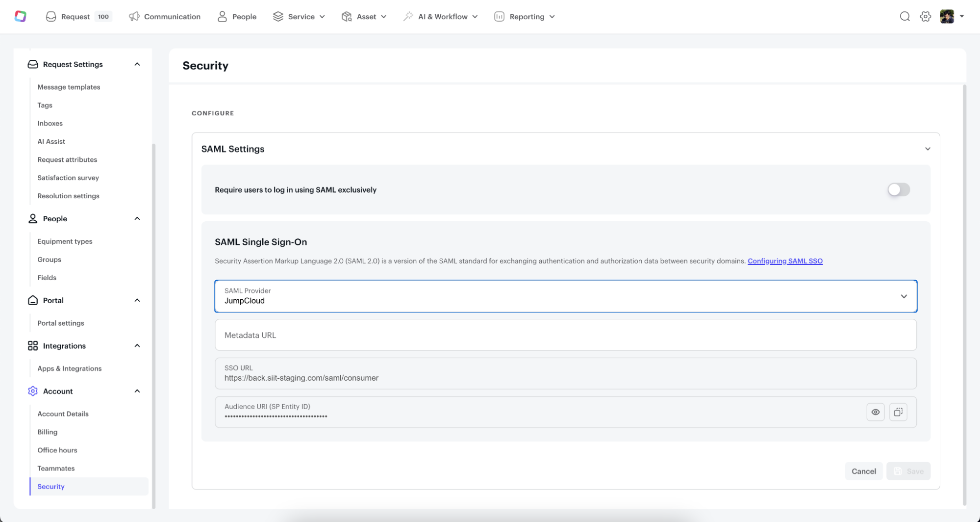Collapse the SAML Settings panel chevron
The height and width of the screenshot is (522, 980).
pos(927,149)
